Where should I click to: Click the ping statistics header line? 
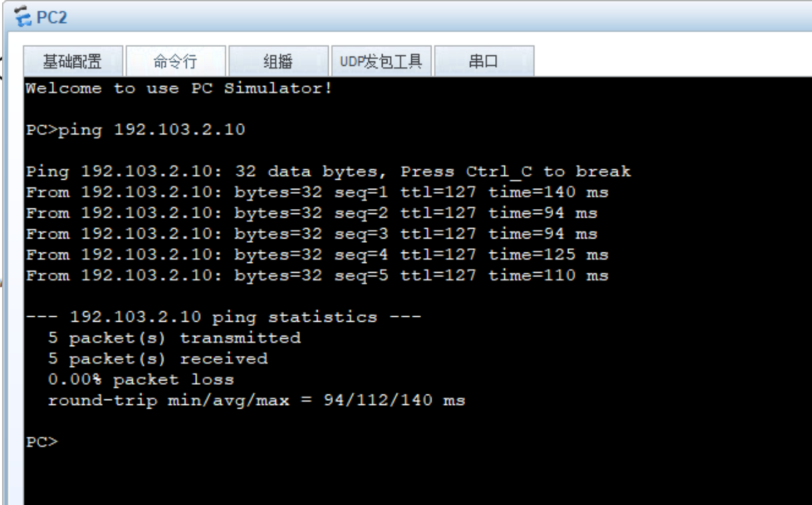coord(224,316)
